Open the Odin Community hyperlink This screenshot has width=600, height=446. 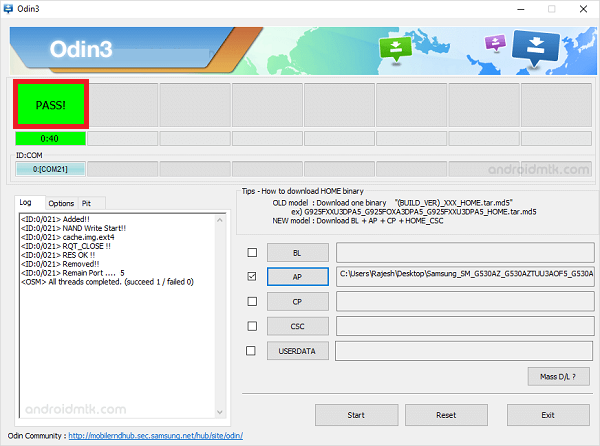[x=156, y=436]
